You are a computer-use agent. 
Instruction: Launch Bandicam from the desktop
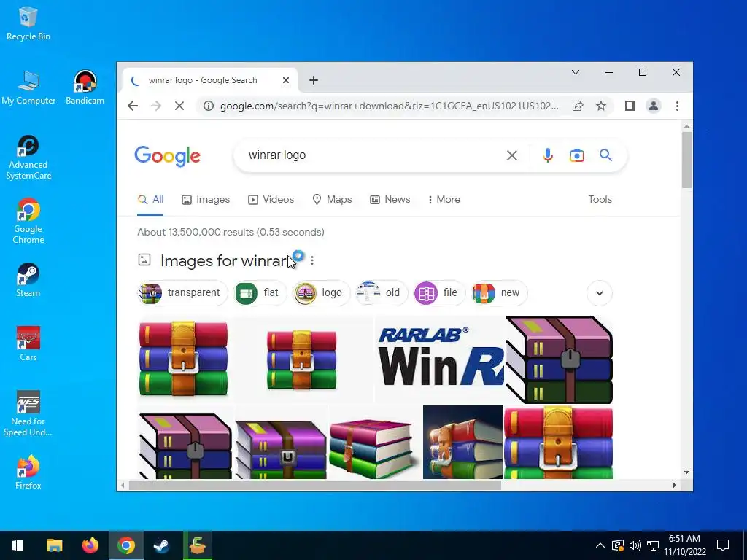tap(85, 87)
